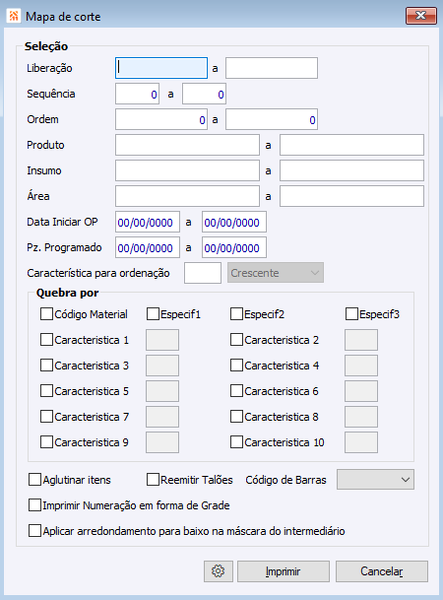Toggle Caracteristica 4 checkbox

[x=236, y=365]
